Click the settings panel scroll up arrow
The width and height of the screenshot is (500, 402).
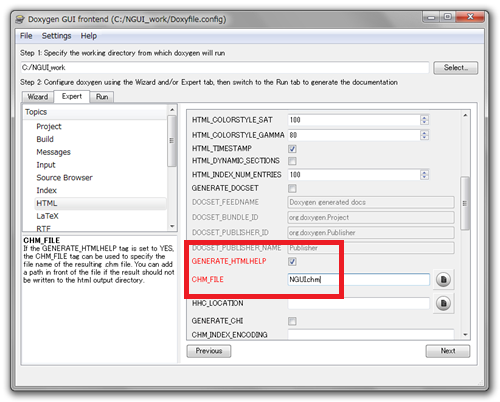tap(465, 115)
